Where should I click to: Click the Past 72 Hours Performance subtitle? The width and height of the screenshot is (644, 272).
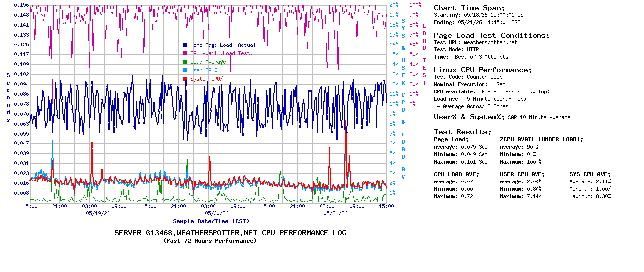click(210, 241)
